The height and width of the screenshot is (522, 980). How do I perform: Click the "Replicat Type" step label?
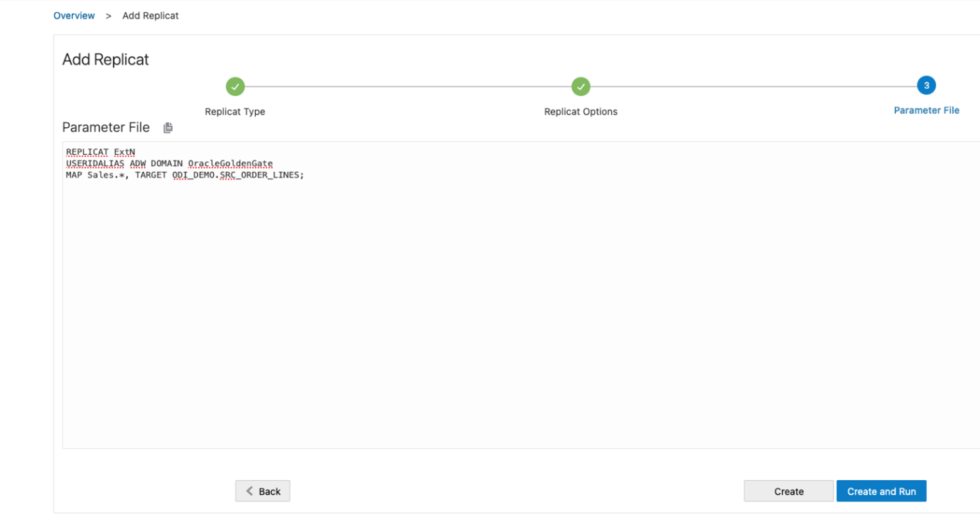pyautogui.click(x=235, y=112)
